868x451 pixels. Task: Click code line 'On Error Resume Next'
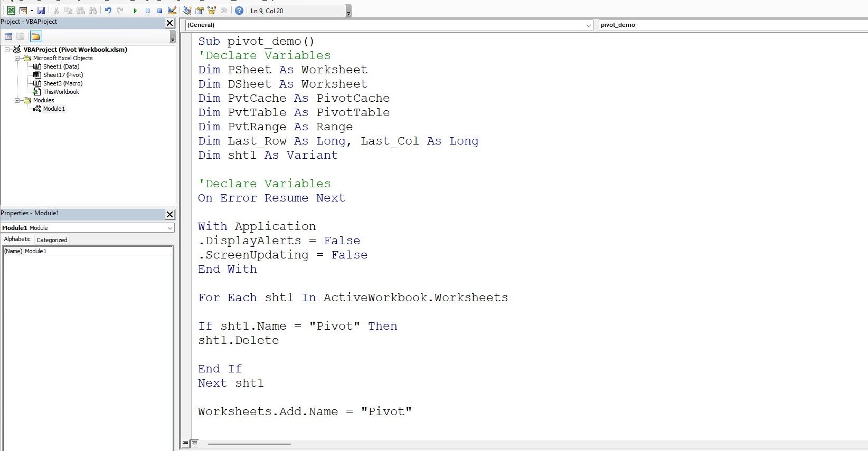[x=271, y=198]
